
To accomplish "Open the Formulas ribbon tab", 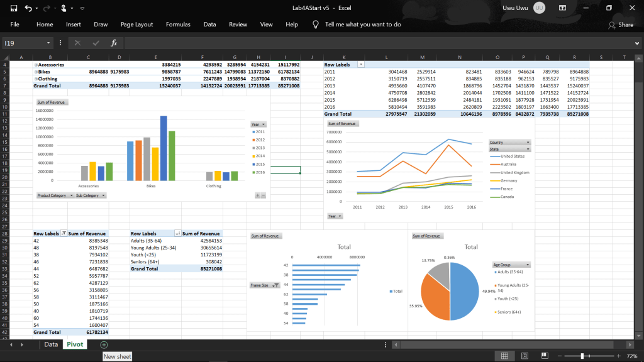I will (x=178, y=25).
